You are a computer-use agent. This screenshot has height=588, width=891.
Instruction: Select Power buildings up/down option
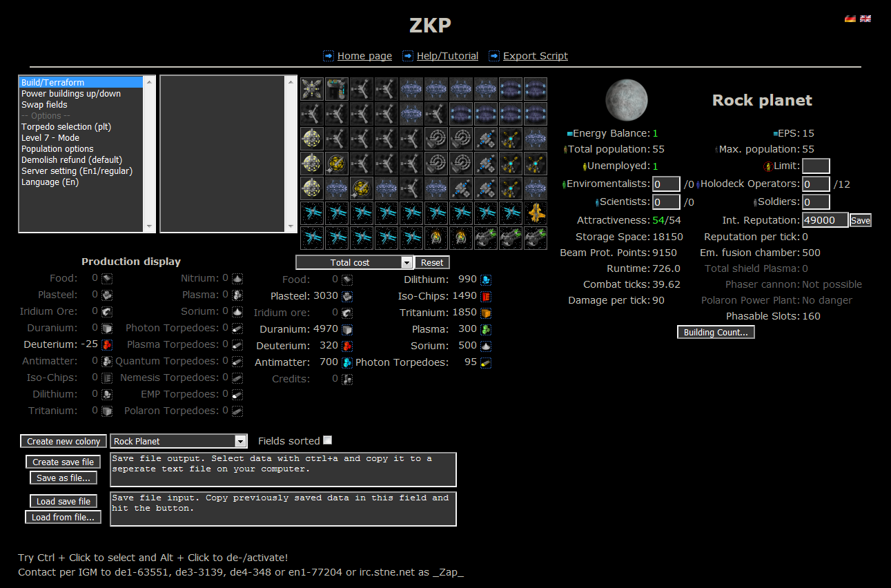tap(71, 94)
